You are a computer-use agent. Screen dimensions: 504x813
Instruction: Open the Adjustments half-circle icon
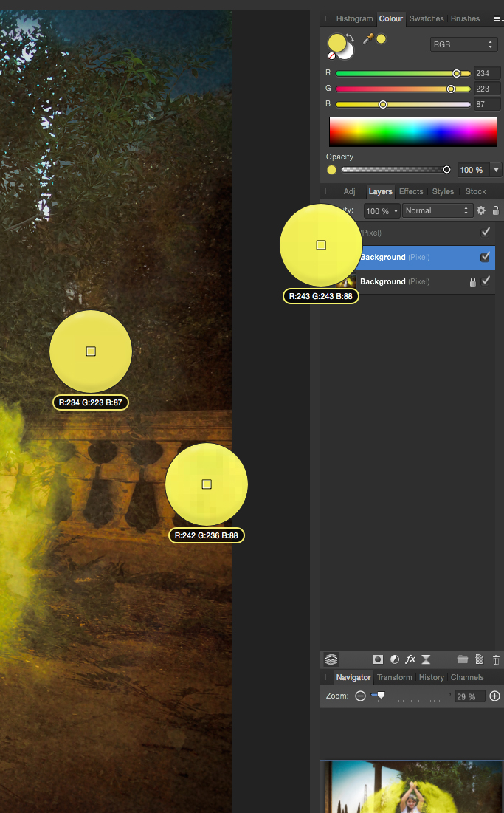pyautogui.click(x=395, y=659)
